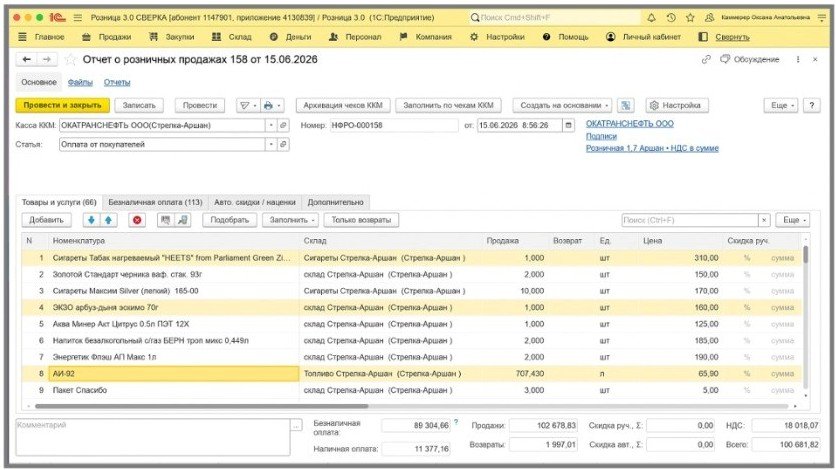This screenshot has width=836, height=470.
Task: Open the Склад menu
Action: point(231,37)
